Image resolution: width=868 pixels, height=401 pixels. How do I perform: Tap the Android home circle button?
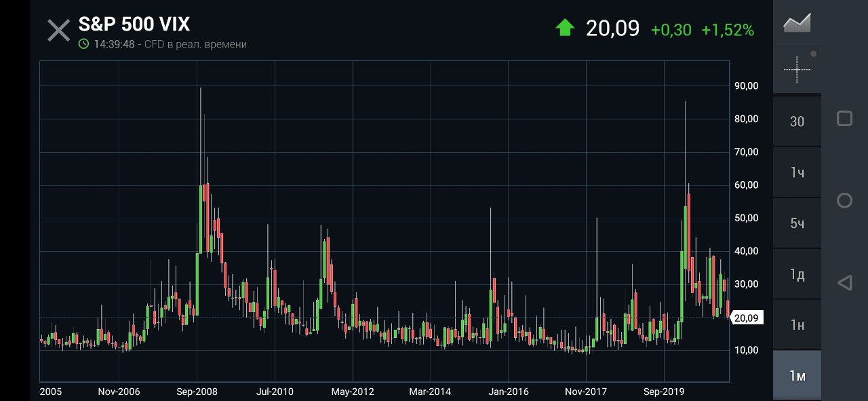click(x=844, y=200)
